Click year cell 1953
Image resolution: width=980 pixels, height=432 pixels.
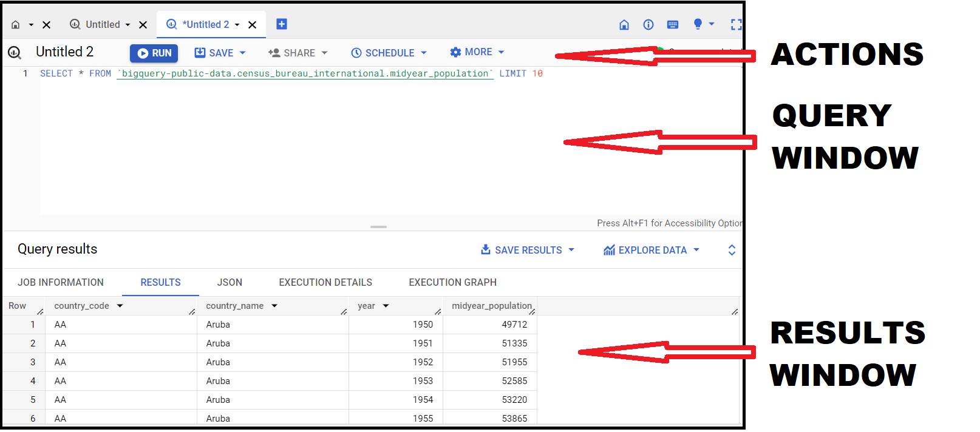click(423, 381)
